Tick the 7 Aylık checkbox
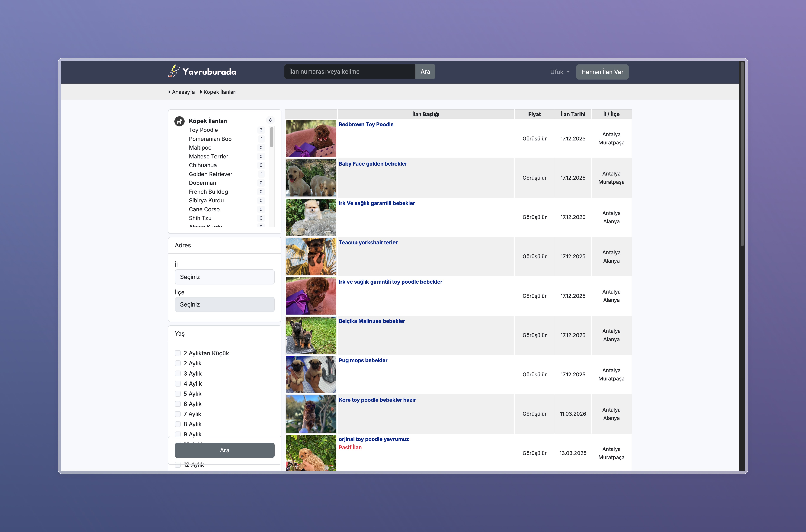This screenshot has height=532, width=806. (x=178, y=414)
